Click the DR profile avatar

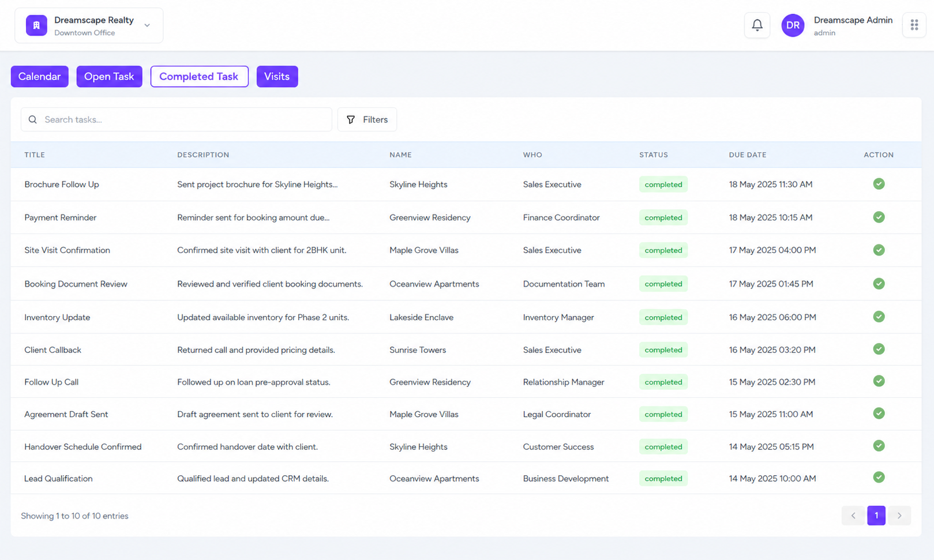(x=793, y=25)
